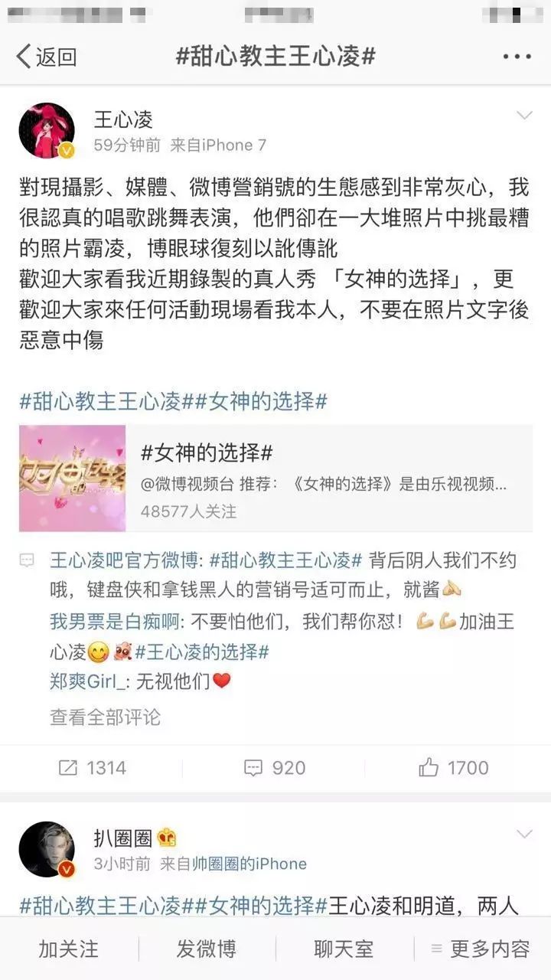Expand the chevron menu on 扒圈圈's post
Screen dimensions: 551x980
coord(524,834)
